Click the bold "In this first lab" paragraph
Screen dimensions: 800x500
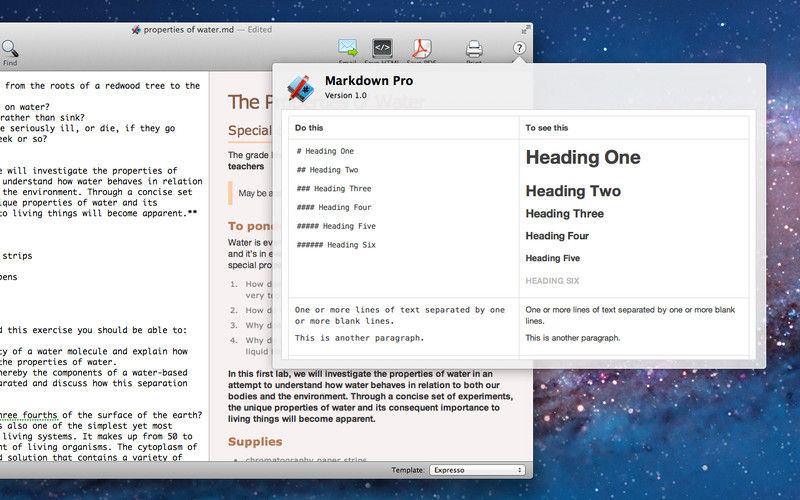pos(370,396)
